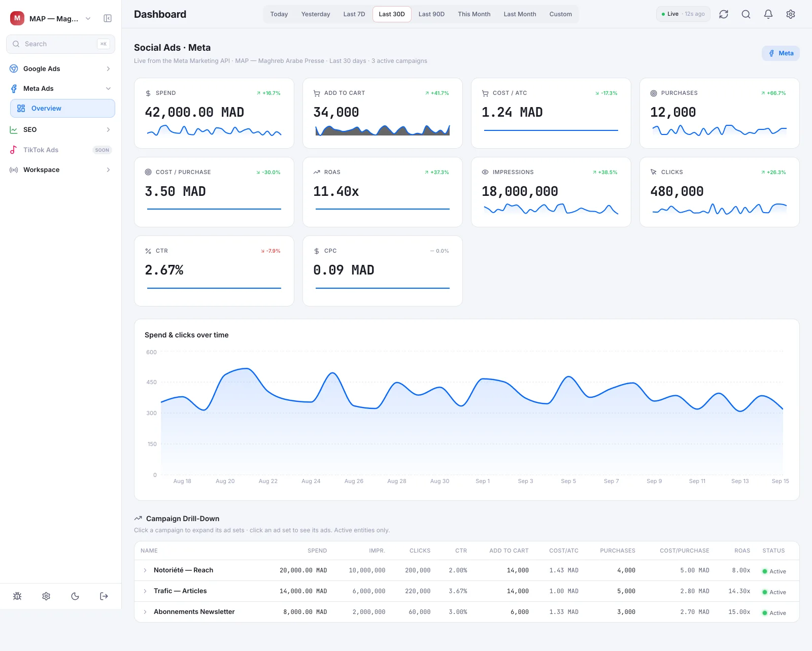Click the 14.30x ROAS cell

point(739,591)
